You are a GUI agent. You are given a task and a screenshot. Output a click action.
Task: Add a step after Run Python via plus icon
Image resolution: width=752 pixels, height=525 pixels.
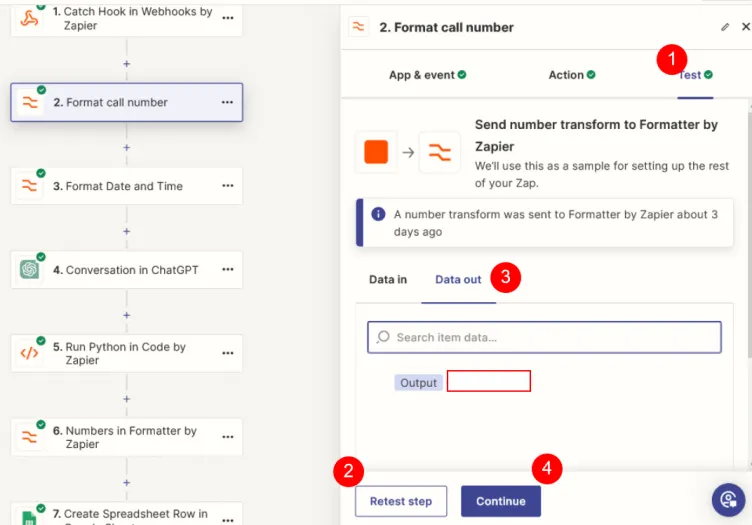(127, 399)
